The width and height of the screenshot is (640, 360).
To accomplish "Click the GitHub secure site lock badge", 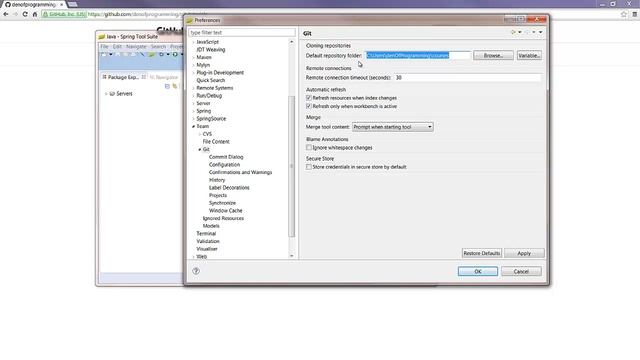I will [x=64, y=14].
